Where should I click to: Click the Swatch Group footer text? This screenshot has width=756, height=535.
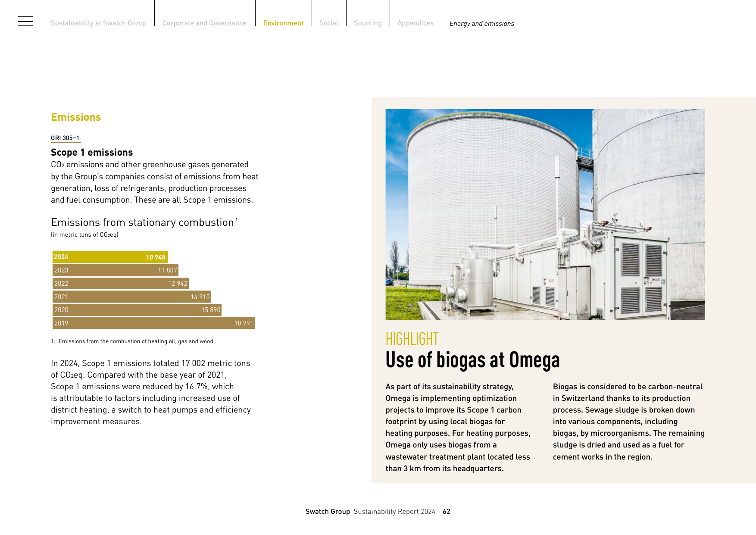328,512
